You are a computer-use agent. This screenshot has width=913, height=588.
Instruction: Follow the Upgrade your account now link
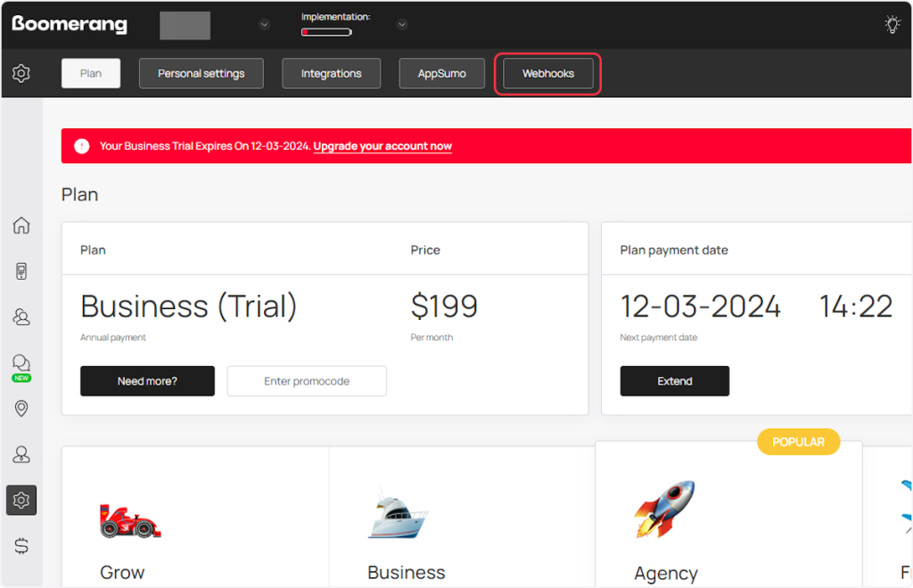[382, 146]
